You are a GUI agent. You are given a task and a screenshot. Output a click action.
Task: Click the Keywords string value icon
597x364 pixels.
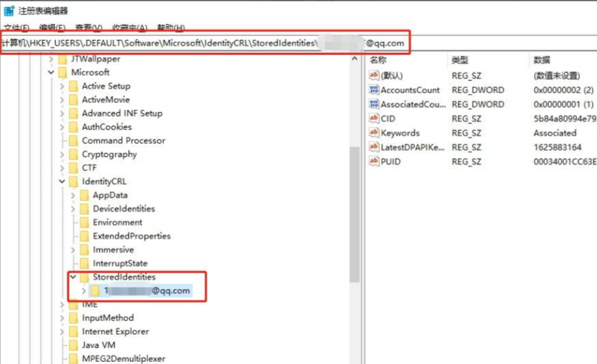(374, 133)
